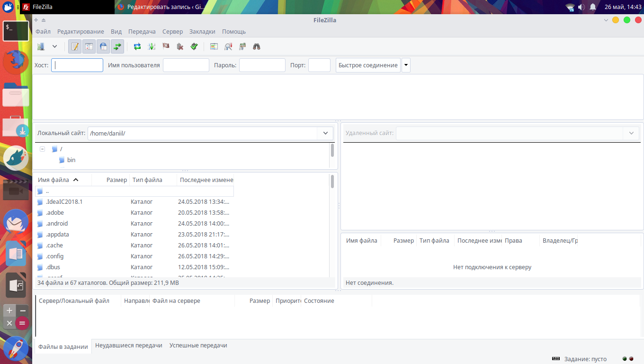Switch to the Неудавшиеся передачи tab

129,346
